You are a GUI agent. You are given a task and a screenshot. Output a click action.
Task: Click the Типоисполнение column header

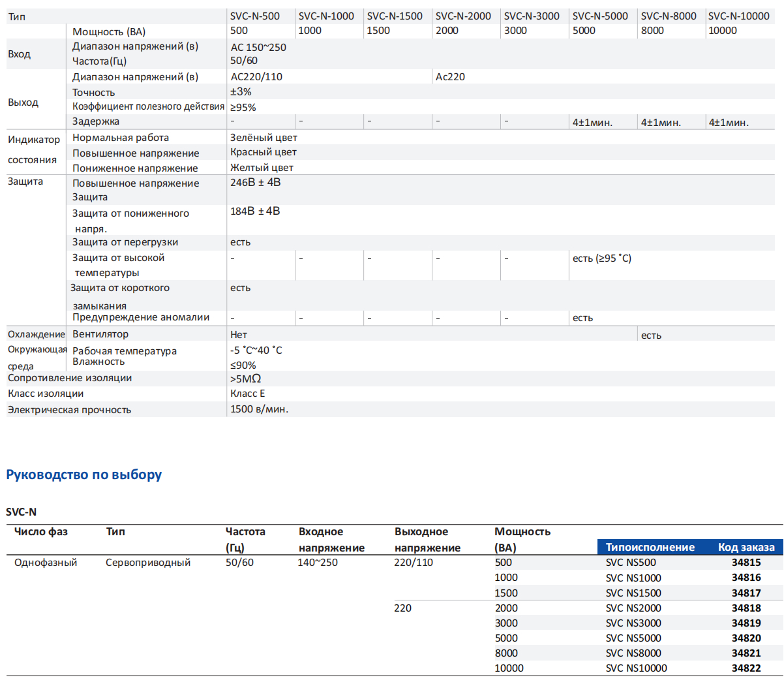click(x=650, y=547)
